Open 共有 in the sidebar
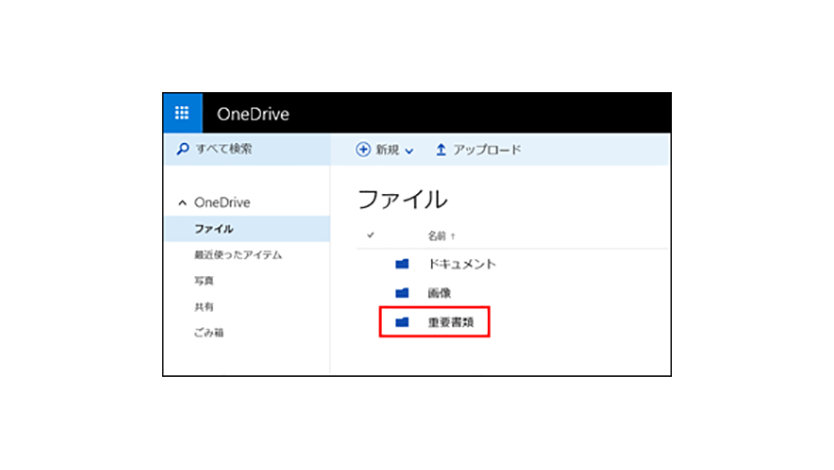 point(204,307)
